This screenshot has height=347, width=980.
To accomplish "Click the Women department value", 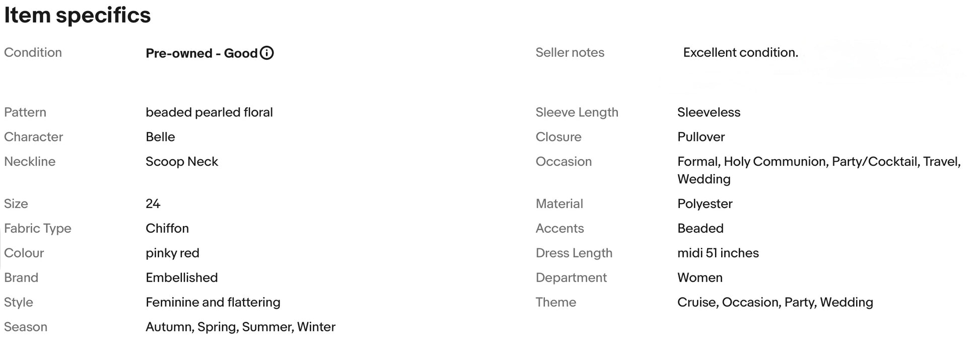I will (x=700, y=278).
